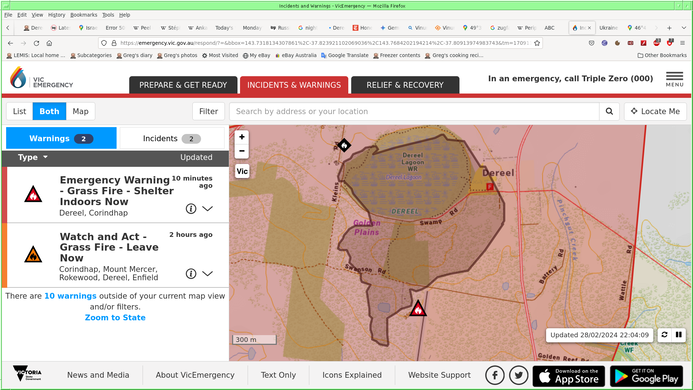Open Incidents & Warnings section
Image resolution: width=693 pixels, height=390 pixels.
[x=294, y=85]
